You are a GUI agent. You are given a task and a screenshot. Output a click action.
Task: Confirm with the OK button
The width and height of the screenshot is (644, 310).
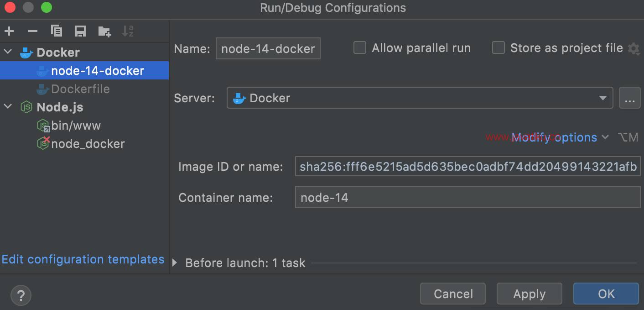tap(606, 294)
